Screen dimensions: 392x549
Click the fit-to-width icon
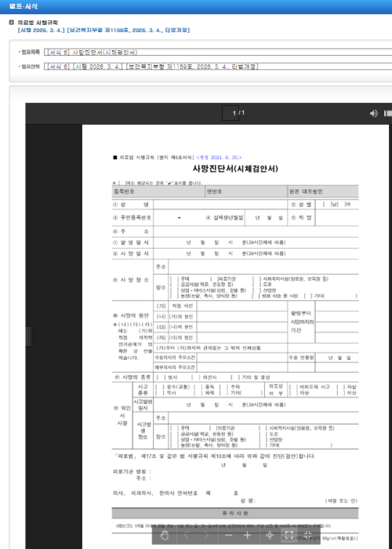coord(269,536)
